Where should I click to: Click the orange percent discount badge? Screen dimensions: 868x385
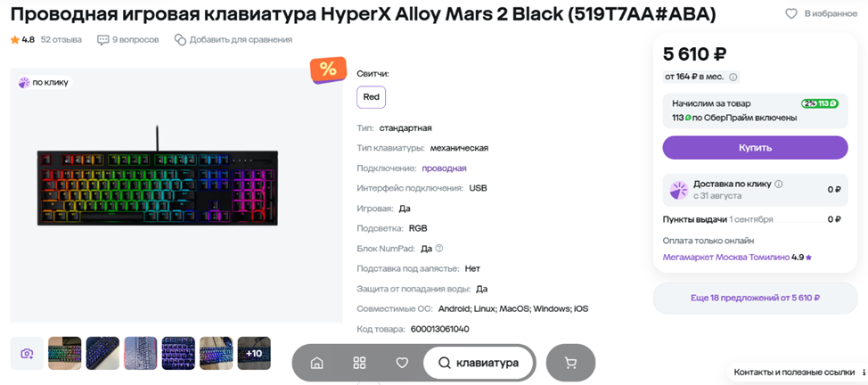coord(328,70)
